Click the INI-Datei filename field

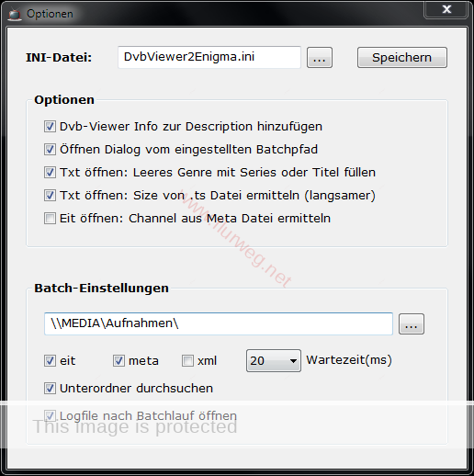tap(209, 57)
